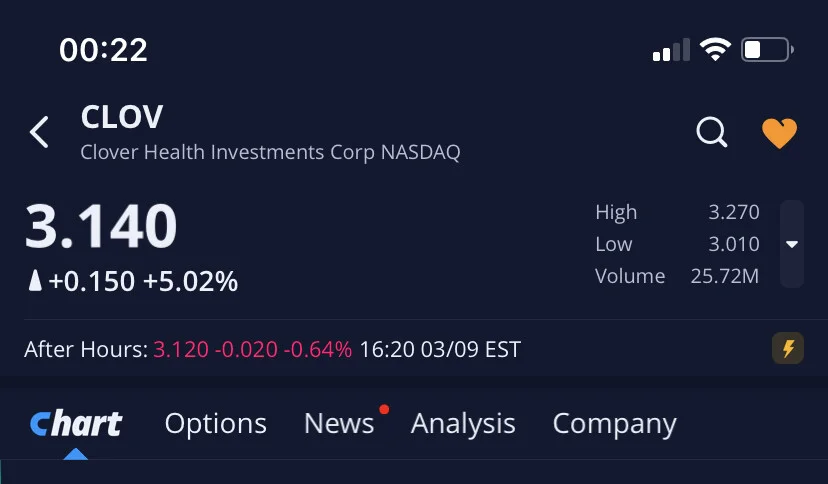Tap the red notification dot on News

384,409
